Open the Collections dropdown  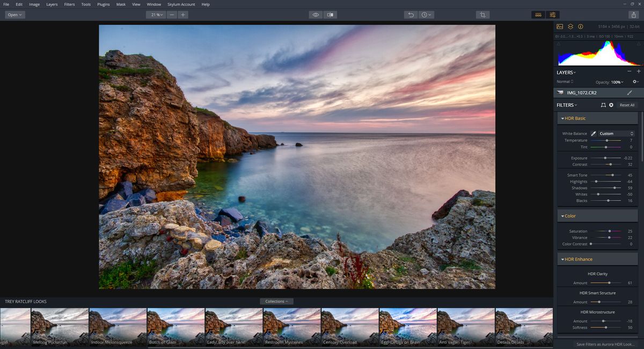pyautogui.click(x=276, y=301)
